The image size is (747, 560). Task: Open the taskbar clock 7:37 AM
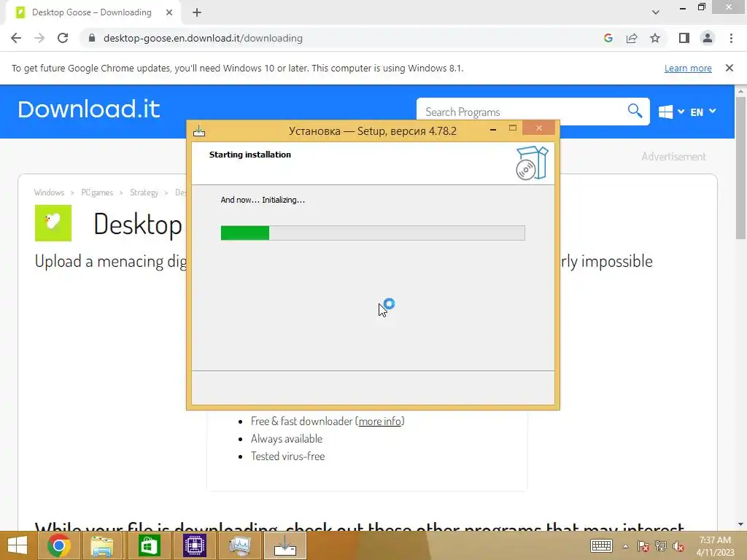715,545
